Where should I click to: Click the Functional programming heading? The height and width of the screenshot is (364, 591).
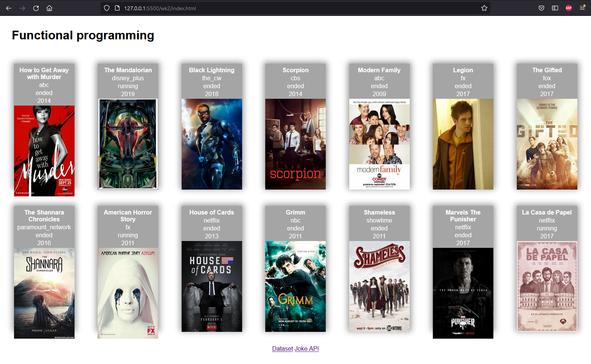coord(83,35)
